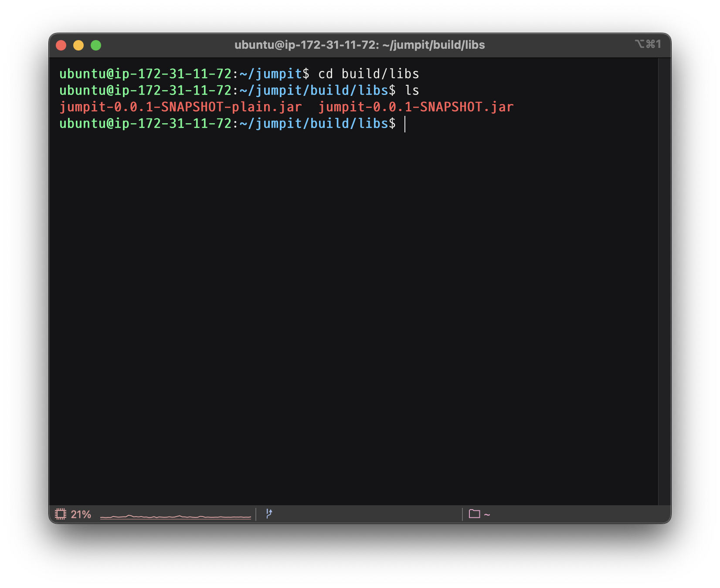Viewport: 720px width, 588px height.
Task: Maximize the terminal with green button
Action: pyautogui.click(x=96, y=45)
